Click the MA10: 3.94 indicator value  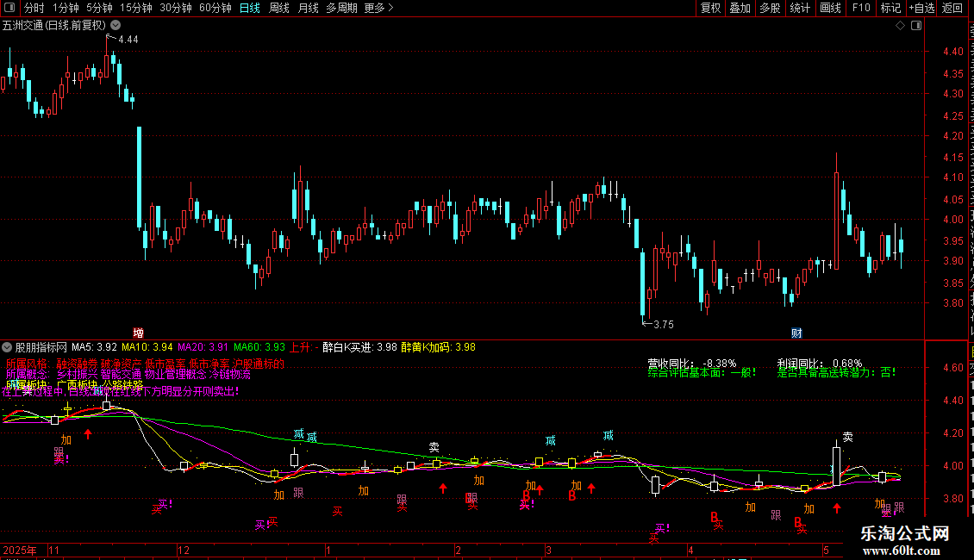(x=147, y=347)
